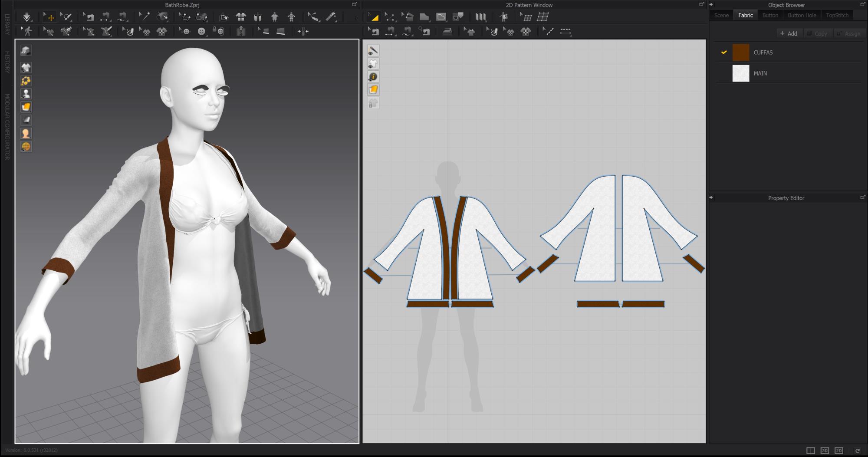868x457 pixels.
Task: Undock the BathRobe.Zprj 3D window
Action: coord(355,4)
